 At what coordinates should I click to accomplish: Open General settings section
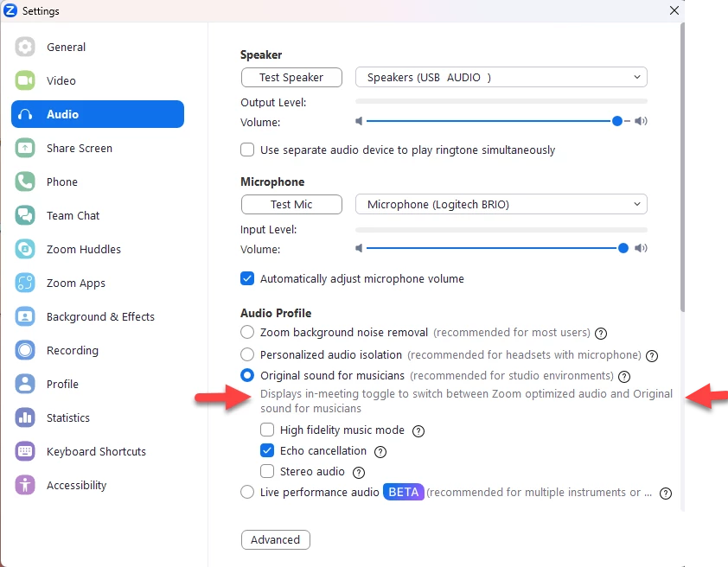pos(98,47)
